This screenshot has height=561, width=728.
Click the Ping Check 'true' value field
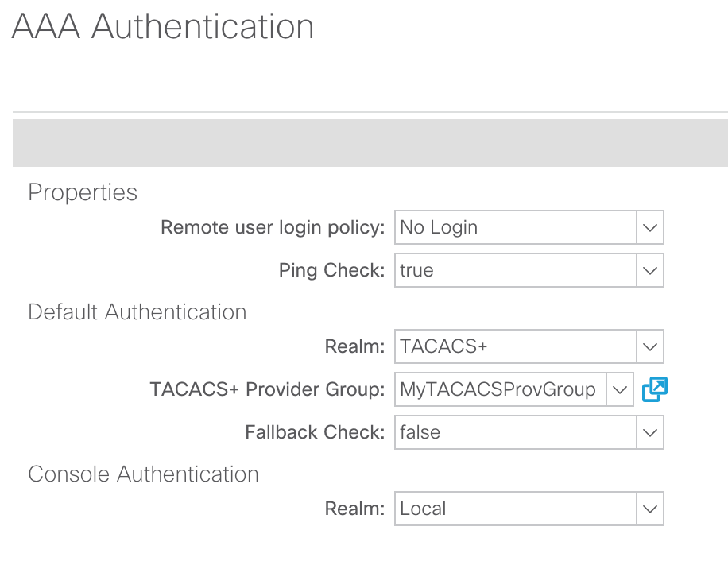[516, 270]
